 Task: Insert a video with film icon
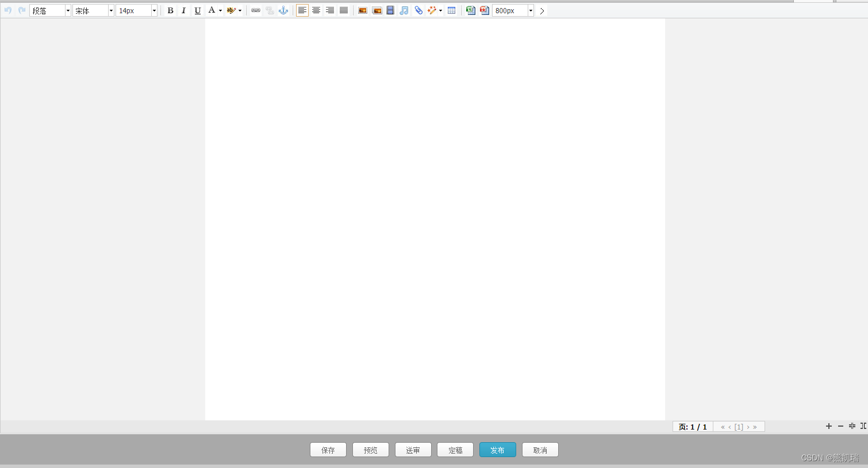click(390, 10)
